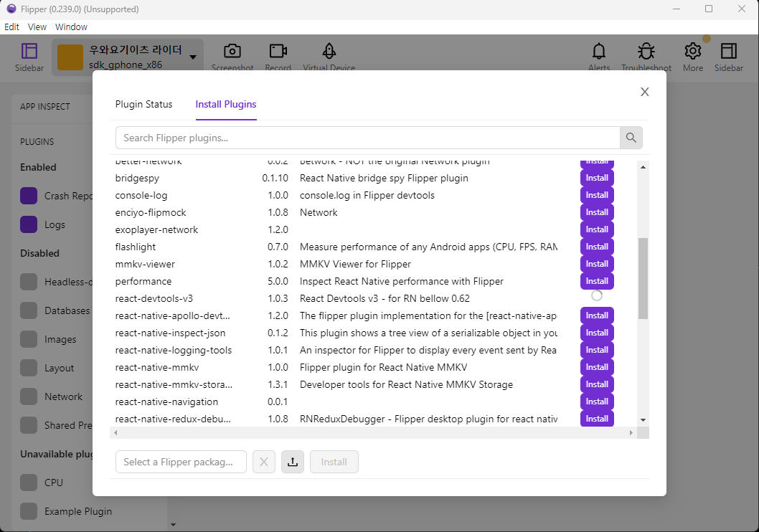Screen dimensions: 759x532
Task: Open Virtual Device rocket icon
Action: [329, 51]
